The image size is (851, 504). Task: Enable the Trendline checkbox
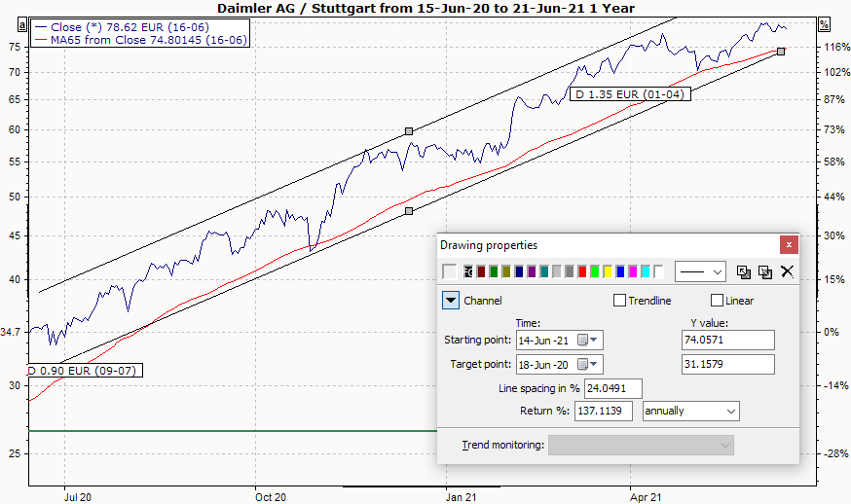point(619,301)
